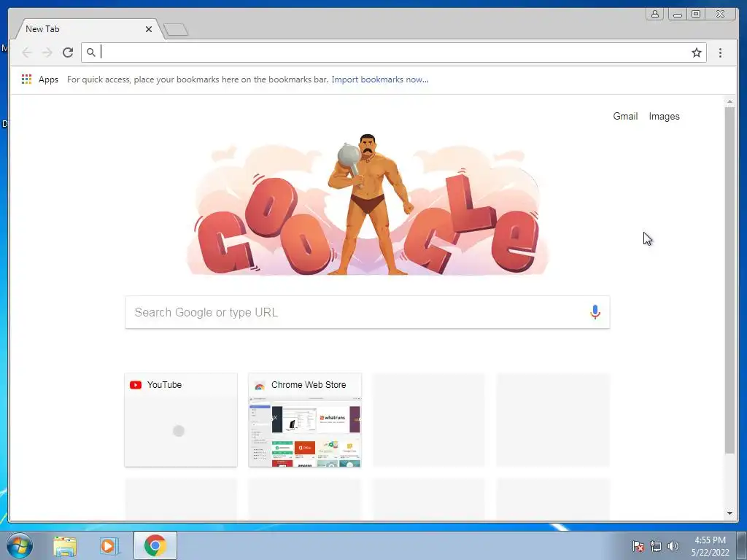Click the scrollbar down arrow
The image size is (747, 560).
point(729,513)
